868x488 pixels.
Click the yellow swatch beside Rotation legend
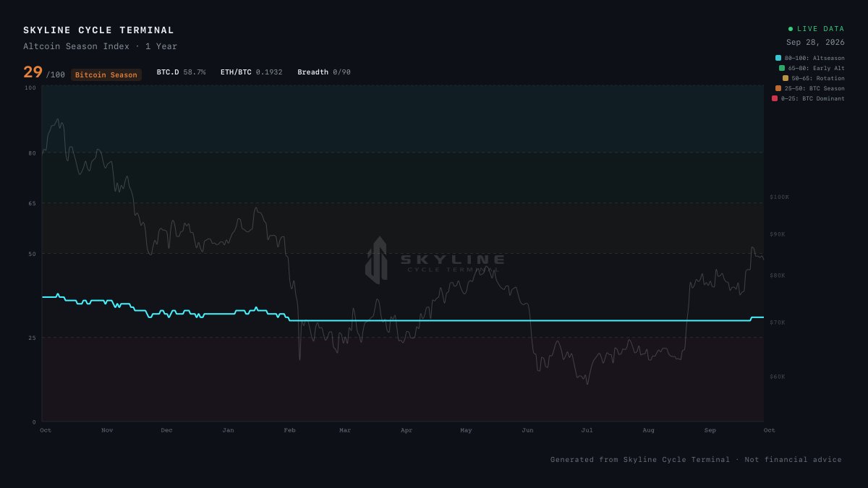(x=786, y=78)
